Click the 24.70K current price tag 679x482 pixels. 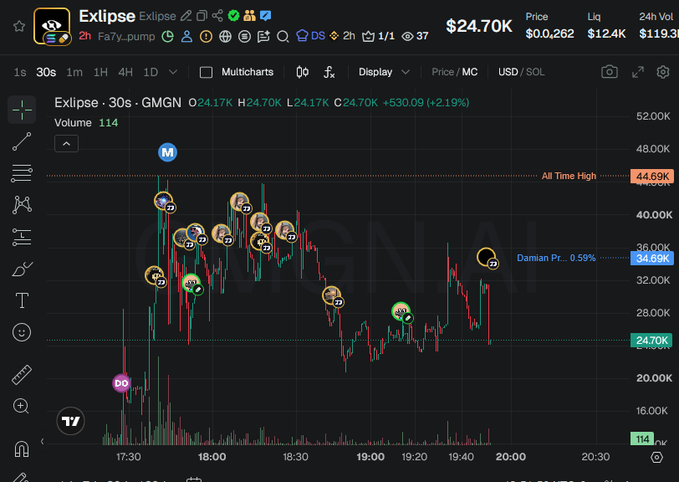click(651, 340)
